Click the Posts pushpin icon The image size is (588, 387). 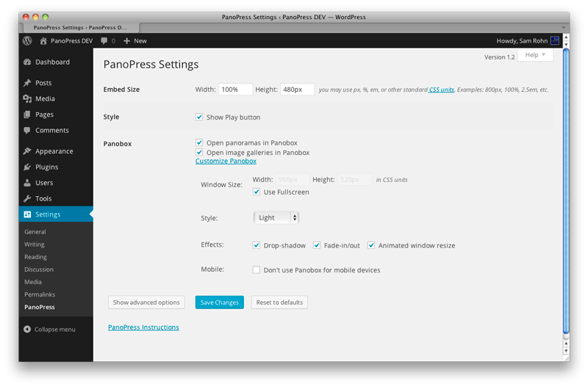[x=27, y=83]
